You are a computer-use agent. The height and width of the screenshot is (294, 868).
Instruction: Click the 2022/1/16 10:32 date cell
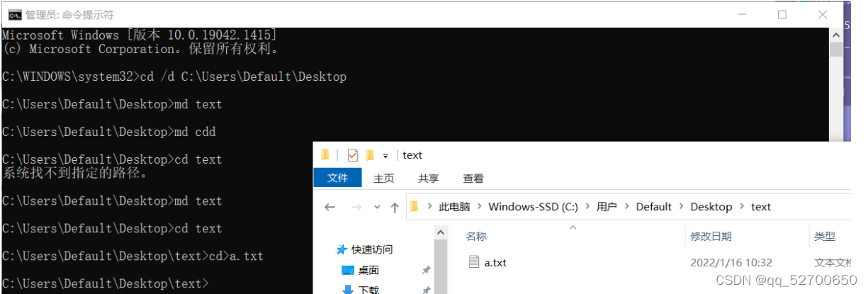731,263
